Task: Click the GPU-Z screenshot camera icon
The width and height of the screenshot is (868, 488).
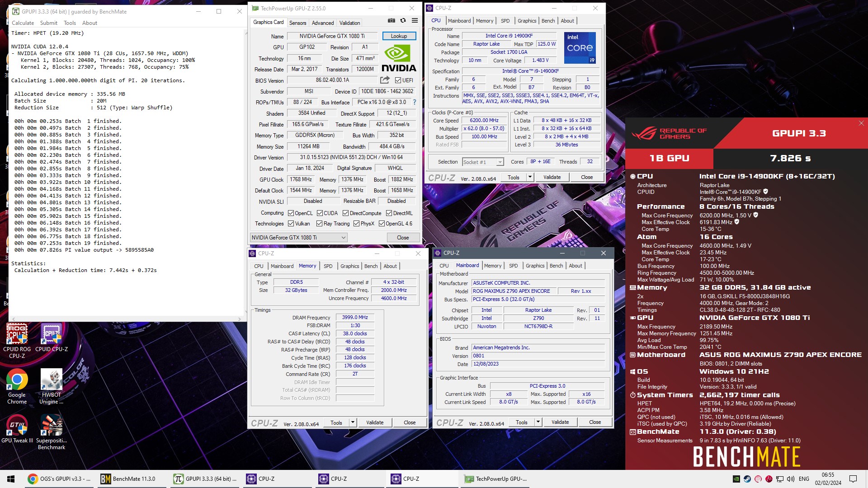Action: [x=392, y=21]
